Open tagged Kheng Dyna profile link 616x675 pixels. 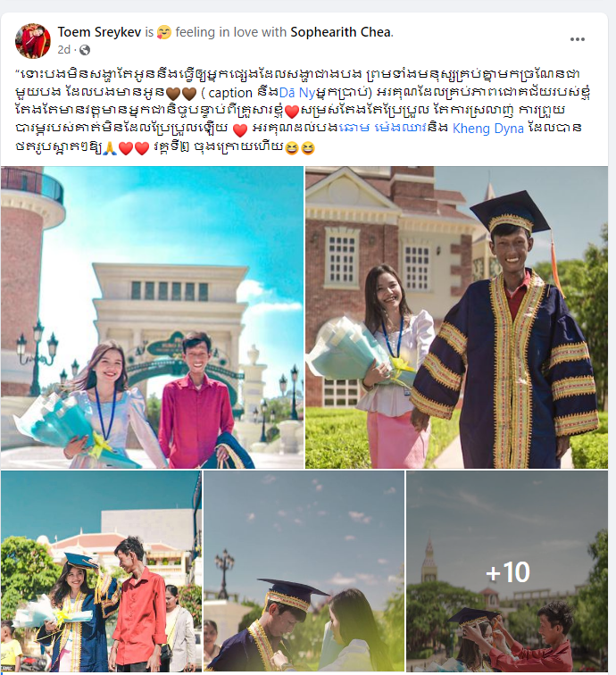pyautogui.click(x=487, y=129)
